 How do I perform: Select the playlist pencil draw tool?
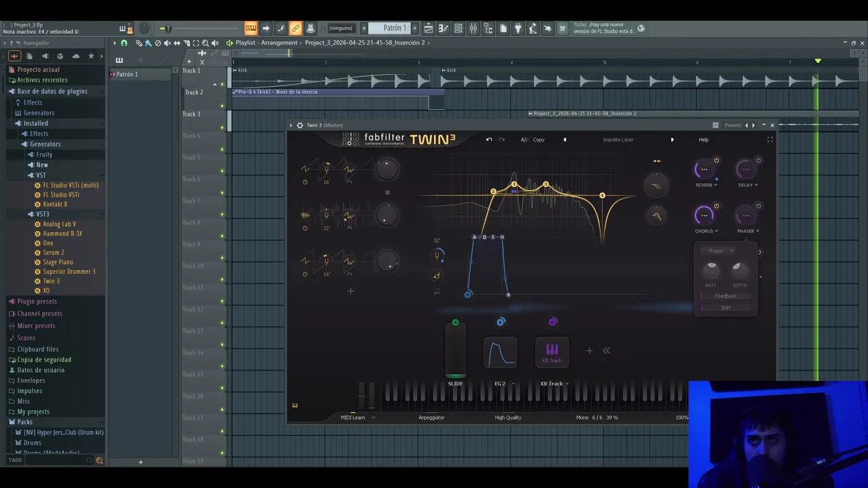(138, 43)
